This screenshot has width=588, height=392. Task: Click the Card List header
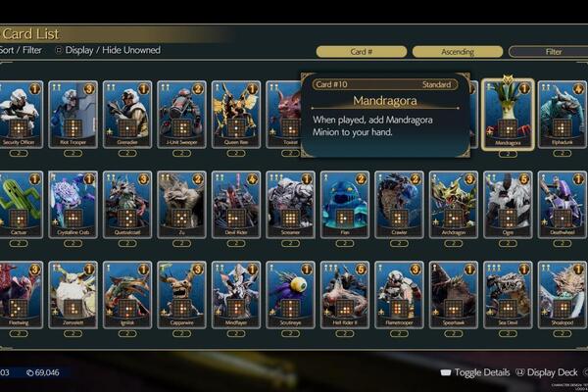tap(30, 34)
